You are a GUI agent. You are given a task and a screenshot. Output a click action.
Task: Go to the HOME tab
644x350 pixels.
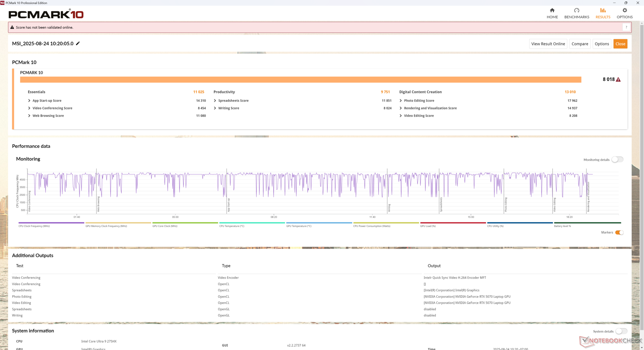(x=552, y=13)
